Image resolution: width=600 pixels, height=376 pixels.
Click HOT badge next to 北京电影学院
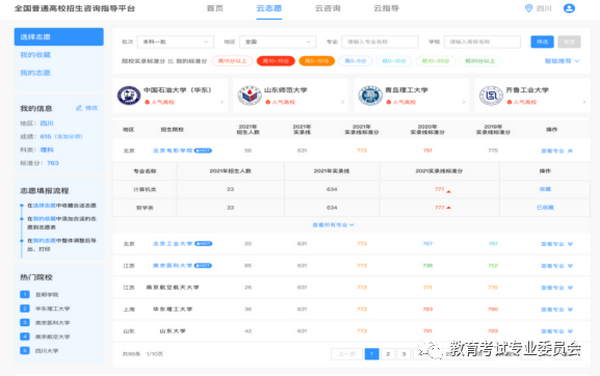click(203, 151)
